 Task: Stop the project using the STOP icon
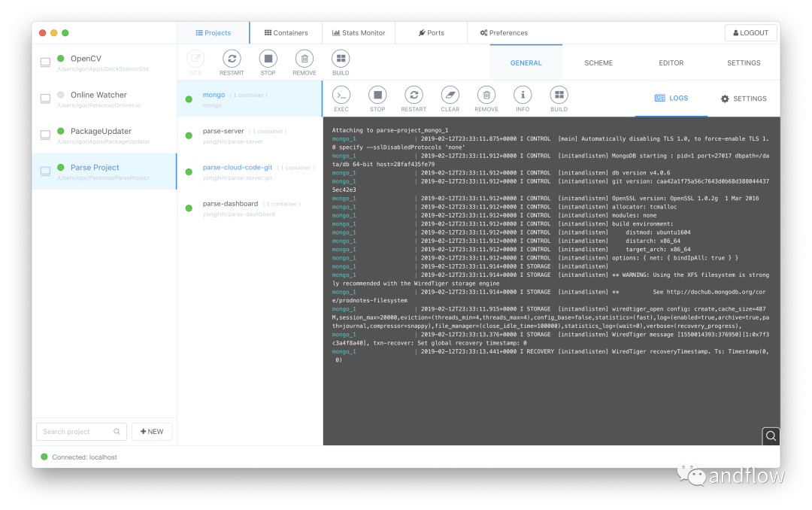pyautogui.click(x=268, y=59)
